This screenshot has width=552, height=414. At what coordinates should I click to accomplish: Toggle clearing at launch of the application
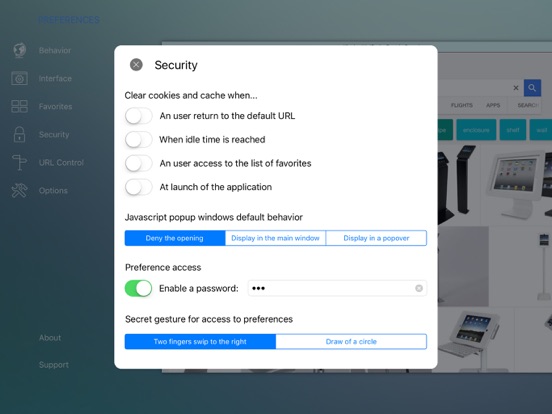(138, 187)
